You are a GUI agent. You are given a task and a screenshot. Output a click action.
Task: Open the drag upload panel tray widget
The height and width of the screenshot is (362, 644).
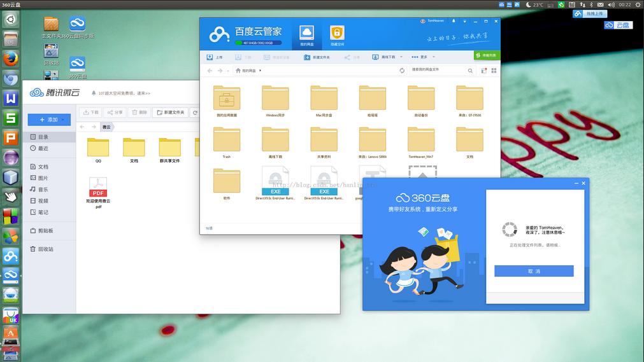coord(590,13)
